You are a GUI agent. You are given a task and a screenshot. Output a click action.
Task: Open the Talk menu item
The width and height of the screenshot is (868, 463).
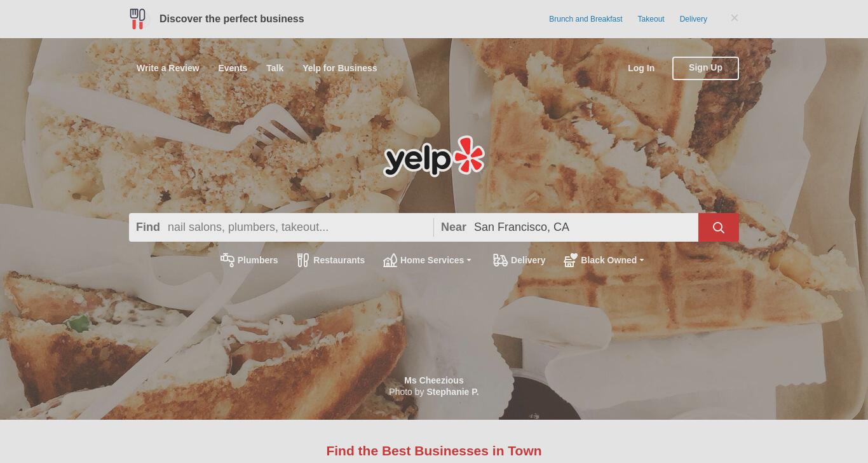pos(275,68)
